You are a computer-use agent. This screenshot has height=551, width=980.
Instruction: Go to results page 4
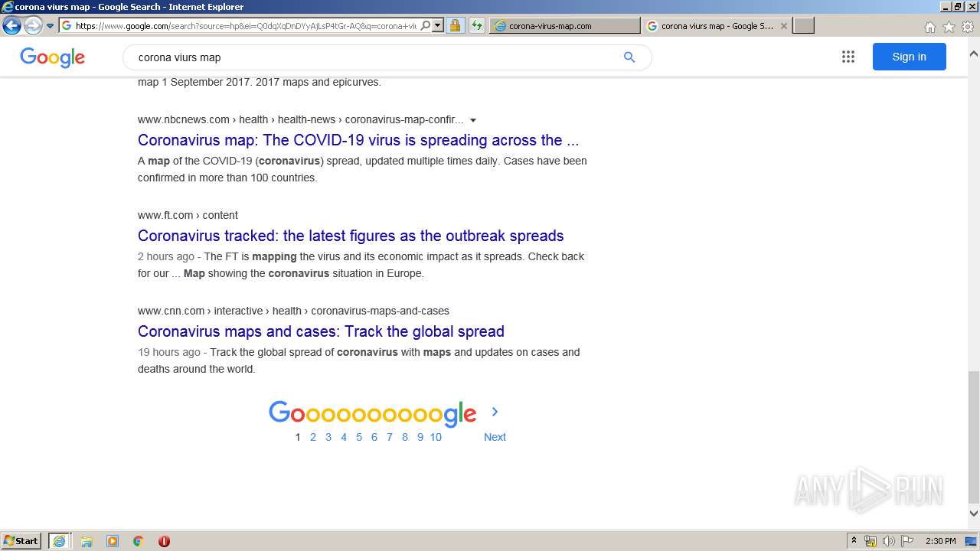tap(344, 437)
